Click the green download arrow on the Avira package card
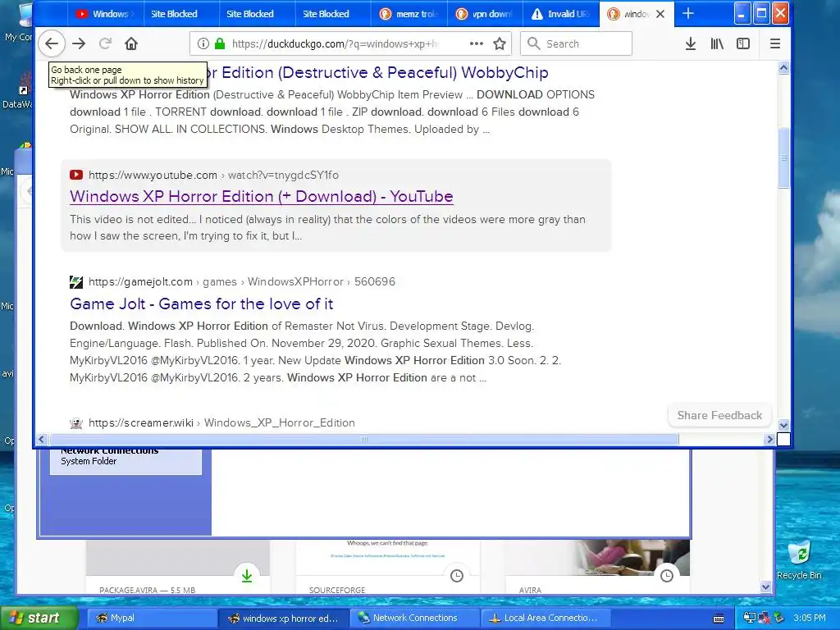Viewport: 840px width, 630px height. (247, 576)
